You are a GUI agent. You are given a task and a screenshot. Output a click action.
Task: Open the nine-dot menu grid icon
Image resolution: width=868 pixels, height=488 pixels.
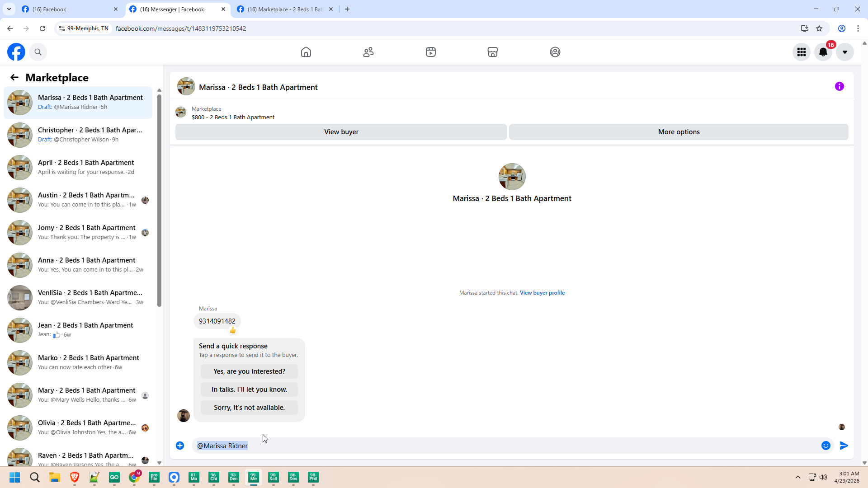point(802,52)
